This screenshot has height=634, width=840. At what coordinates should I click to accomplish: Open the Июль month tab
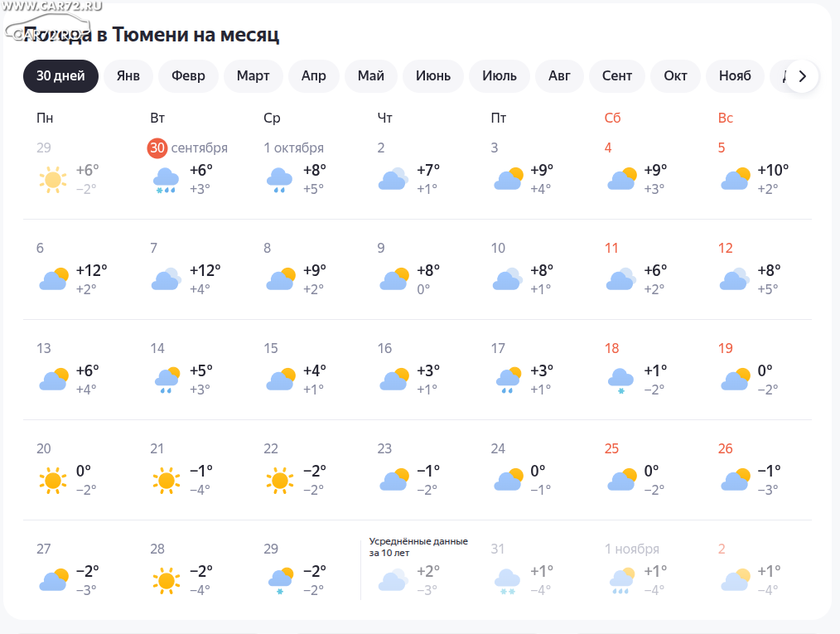coord(500,76)
